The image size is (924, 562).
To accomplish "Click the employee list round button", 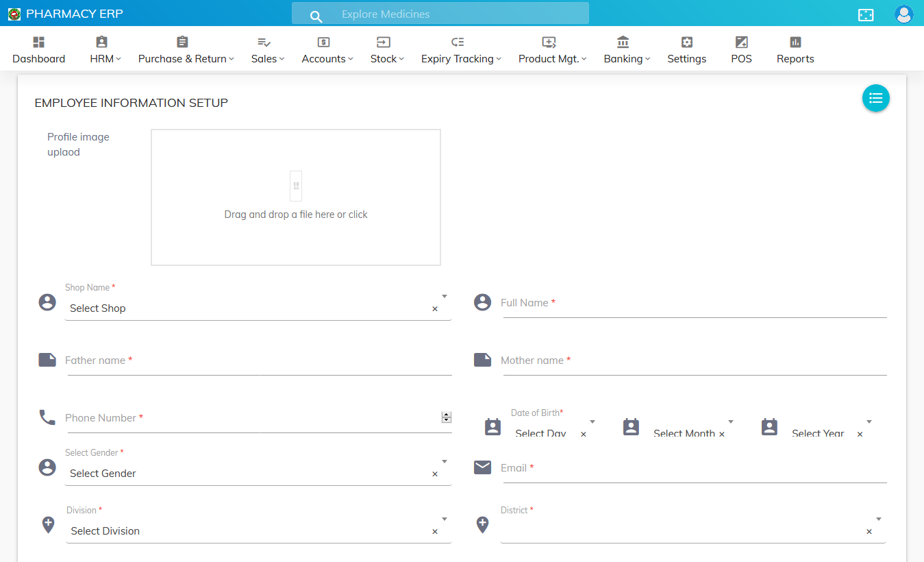I will pyautogui.click(x=875, y=98).
